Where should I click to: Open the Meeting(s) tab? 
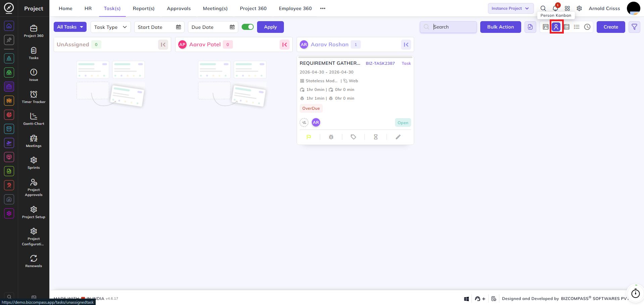[215, 8]
